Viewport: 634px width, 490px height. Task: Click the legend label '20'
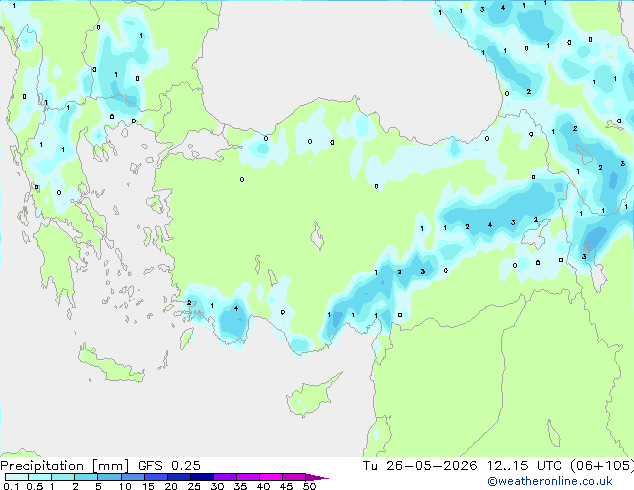[171, 486]
